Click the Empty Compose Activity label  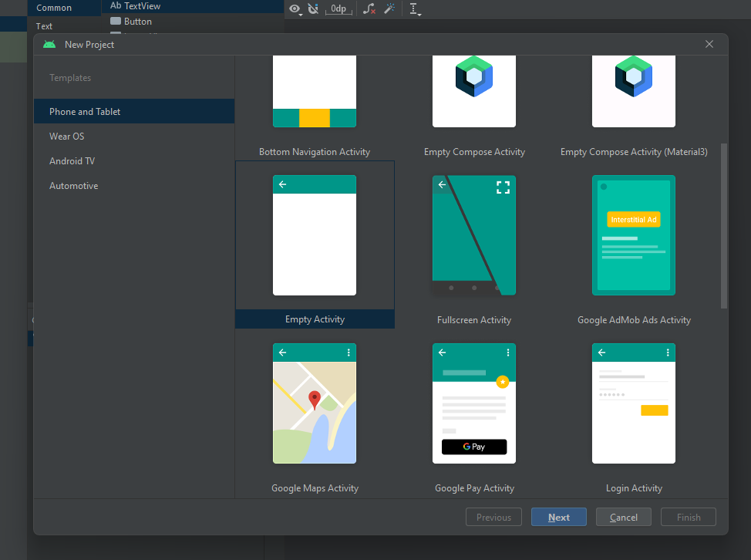[x=475, y=152]
